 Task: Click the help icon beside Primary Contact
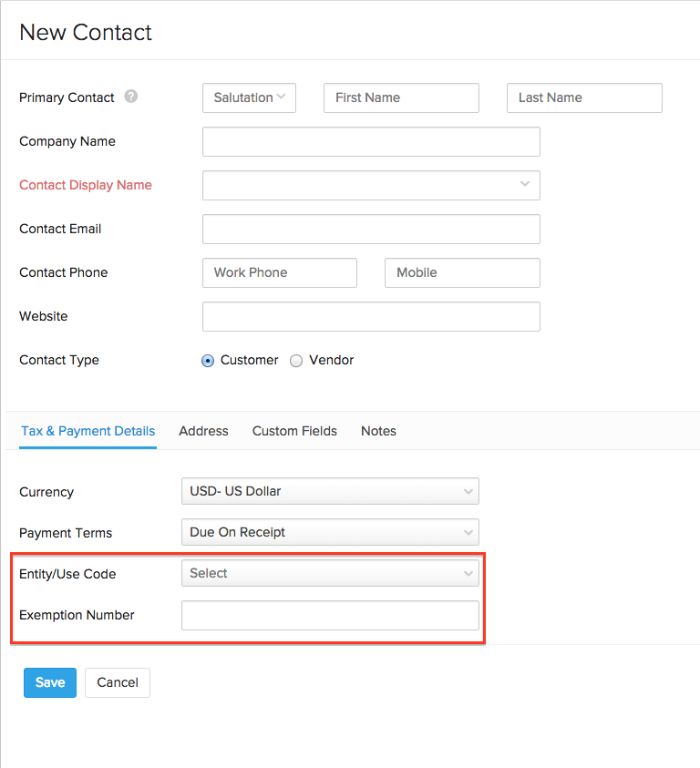click(130, 97)
